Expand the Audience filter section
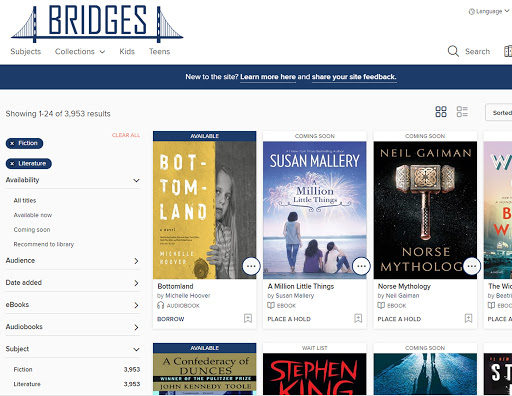 coord(73,261)
